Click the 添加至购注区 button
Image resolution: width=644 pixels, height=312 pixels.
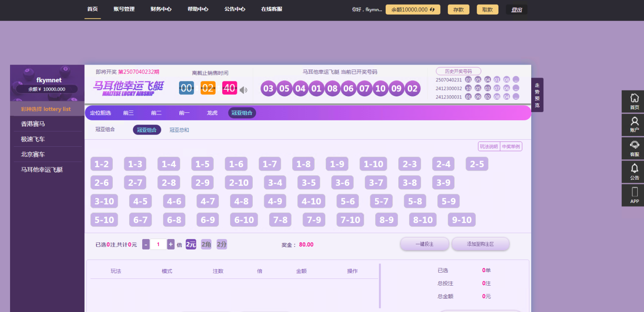[480, 244]
